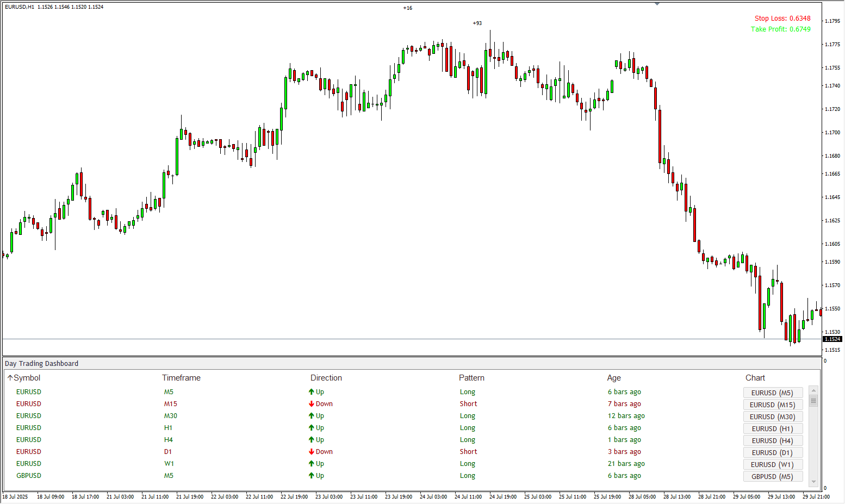Sort the dashboard by the Direction column
This screenshot has height=504, width=845.
coord(326,378)
